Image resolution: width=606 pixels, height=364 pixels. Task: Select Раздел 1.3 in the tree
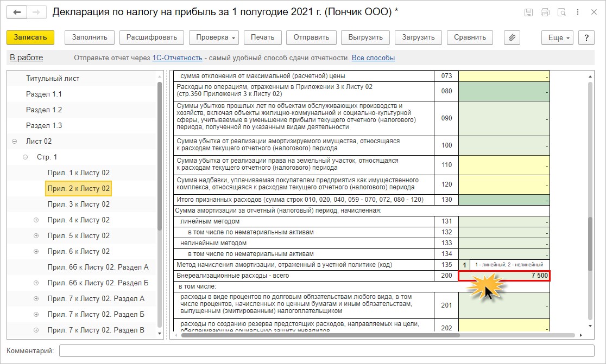pyautogui.click(x=43, y=126)
